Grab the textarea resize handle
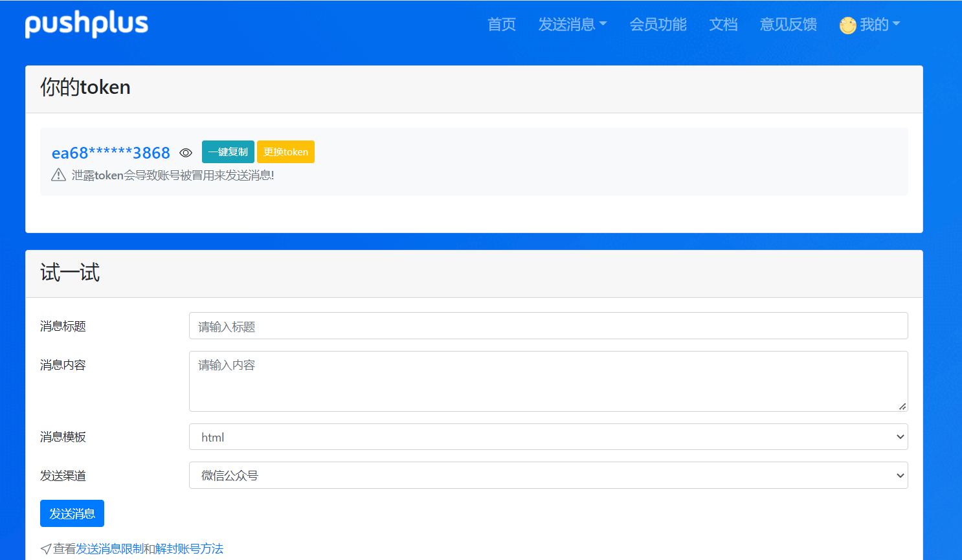962x560 pixels. tap(902, 406)
